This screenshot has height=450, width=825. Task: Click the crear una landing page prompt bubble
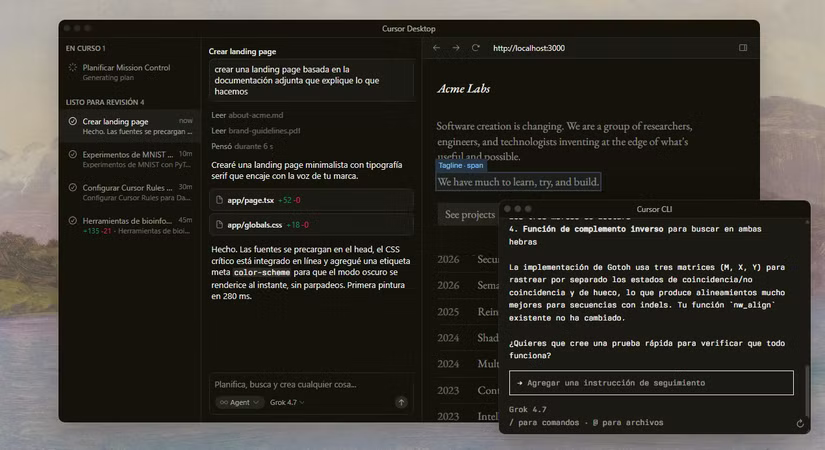311,80
